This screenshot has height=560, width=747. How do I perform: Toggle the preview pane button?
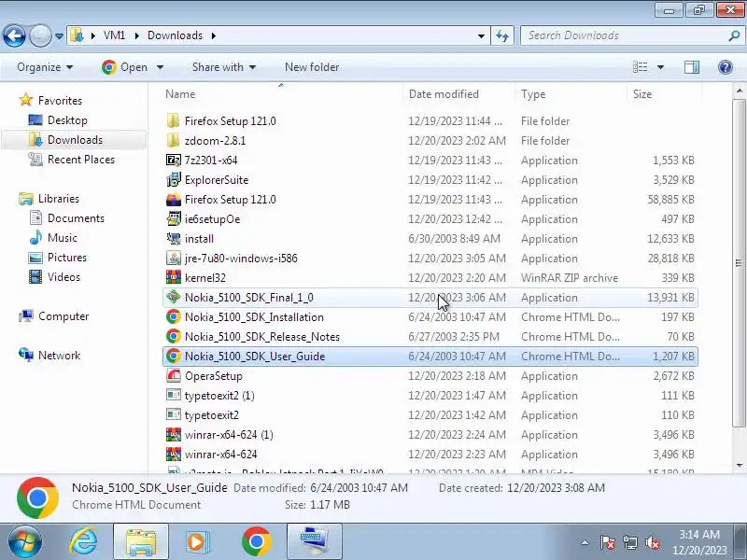692,67
